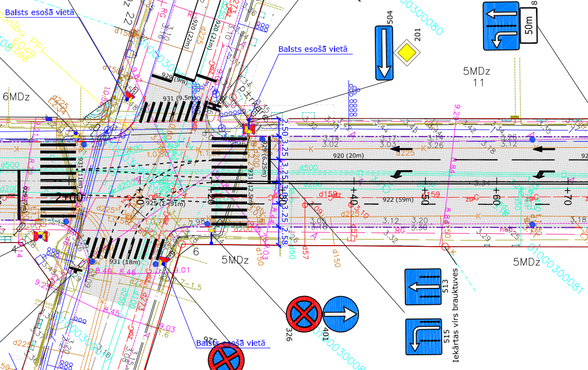Click the cut-off no-stopping sign at bottom edge

(x=224, y=358)
